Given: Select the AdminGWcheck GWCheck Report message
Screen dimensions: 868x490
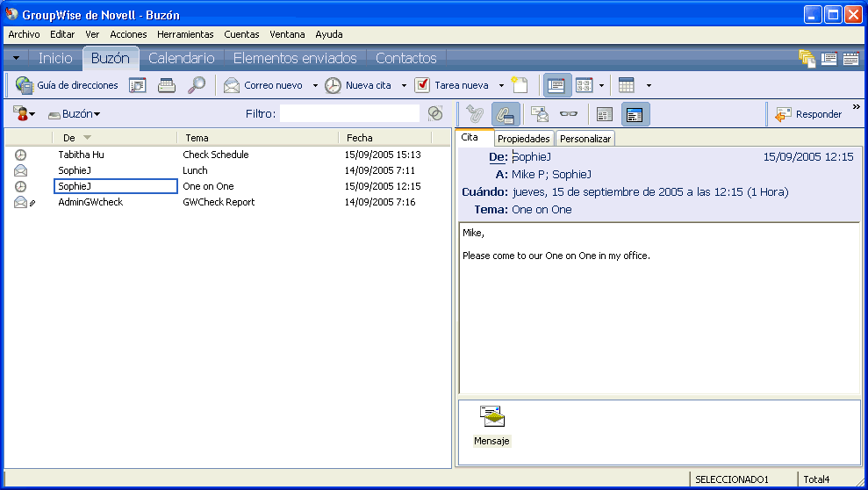Looking at the screenshot, I should tap(227, 202).
